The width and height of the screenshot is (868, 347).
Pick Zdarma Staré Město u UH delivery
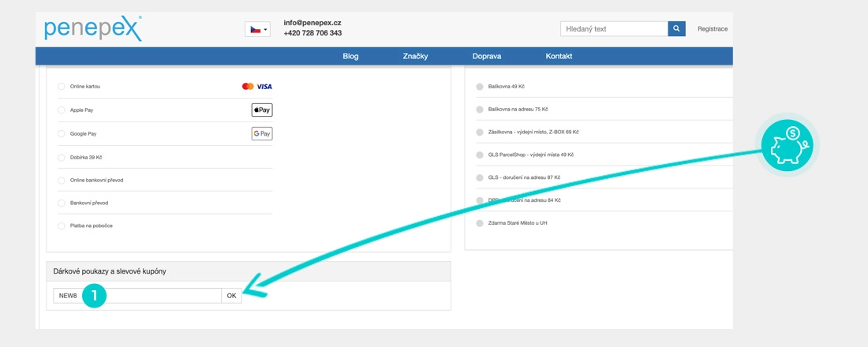click(480, 223)
